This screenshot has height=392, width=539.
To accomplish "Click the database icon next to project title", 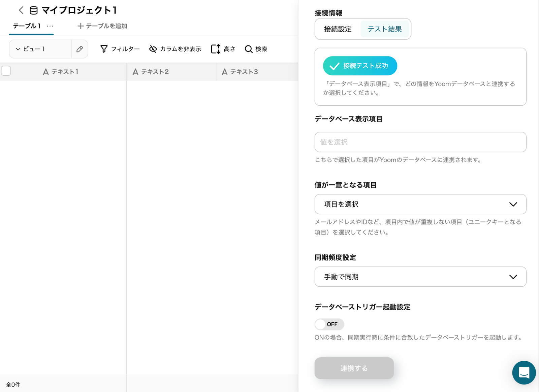I will 34,10.
